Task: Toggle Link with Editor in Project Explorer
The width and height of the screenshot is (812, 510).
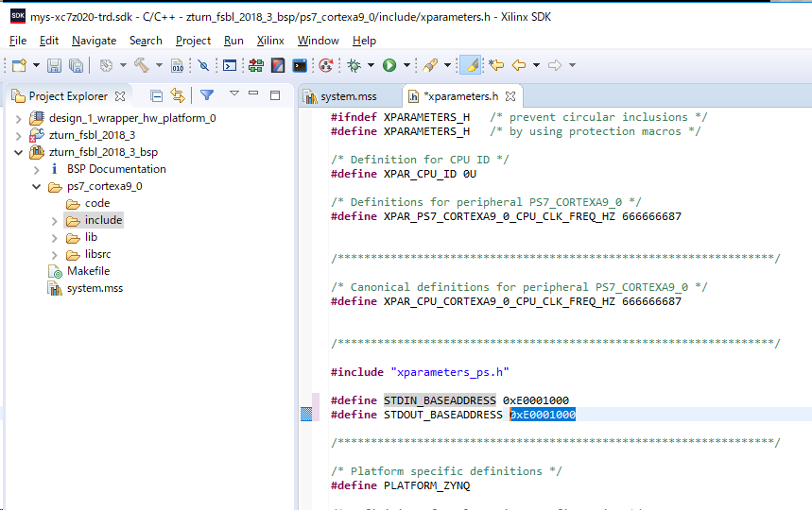Action: tap(177, 95)
